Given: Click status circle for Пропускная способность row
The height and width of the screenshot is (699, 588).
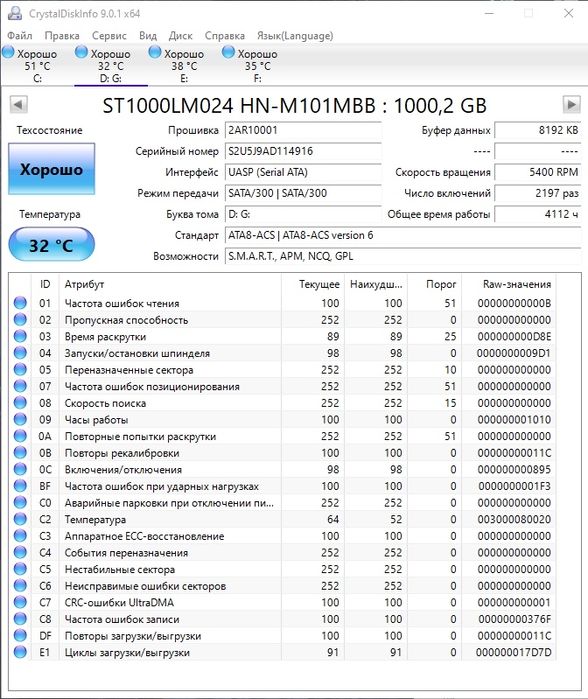Looking at the screenshot, I should [20, 320].
